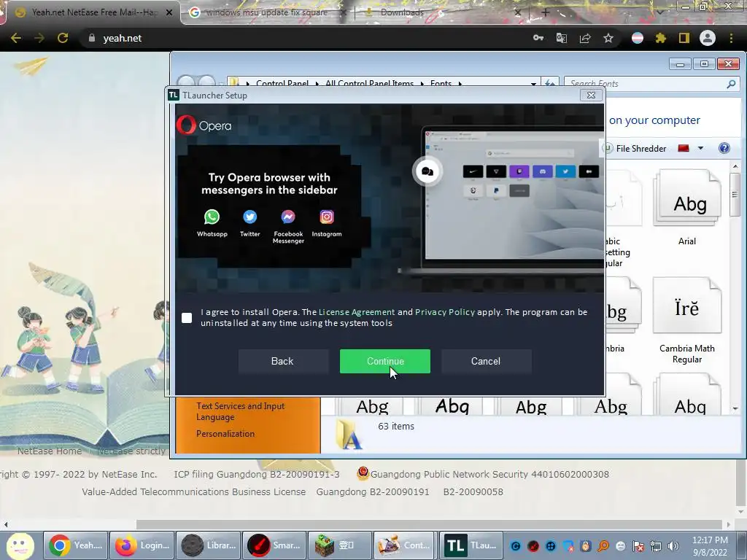Click the Chrome forward arrow
Screen dimensions: 747x560
click(39, 38)
